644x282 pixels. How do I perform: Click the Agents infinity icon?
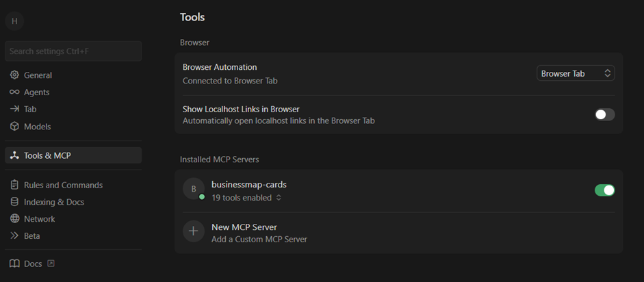[14, 92]
